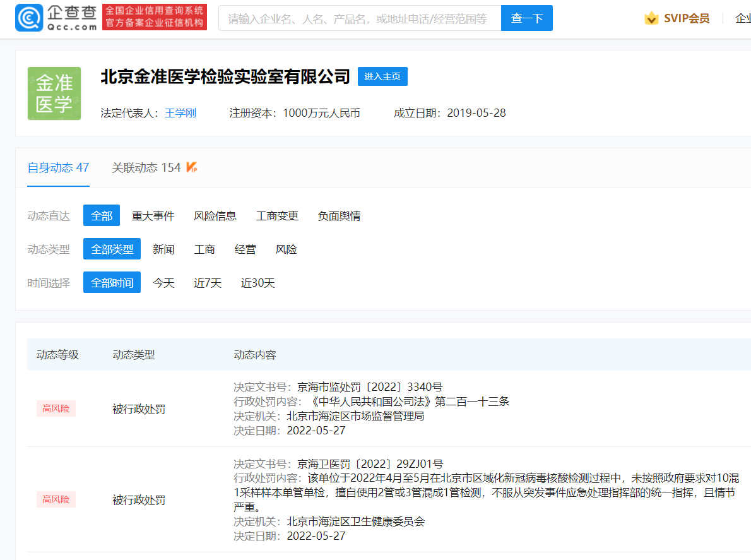Select the 近30天 time filter
Viewport: 751px width, 560px height.
[x=257, y=283]
